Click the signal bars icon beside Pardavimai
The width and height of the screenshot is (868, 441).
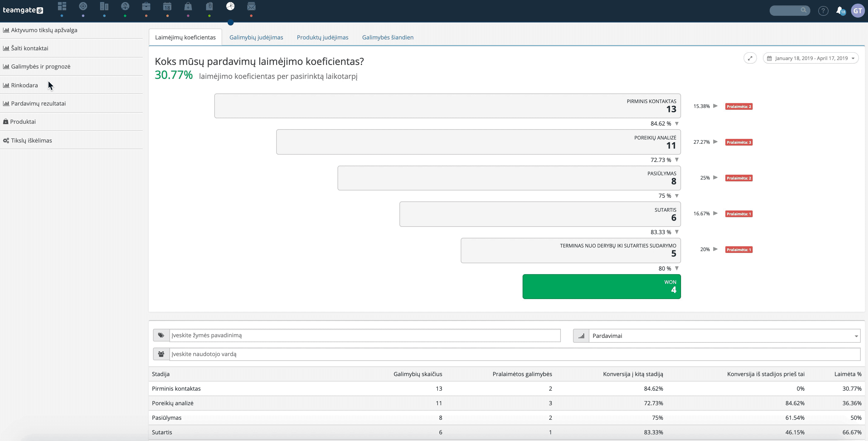coord(581,336)
